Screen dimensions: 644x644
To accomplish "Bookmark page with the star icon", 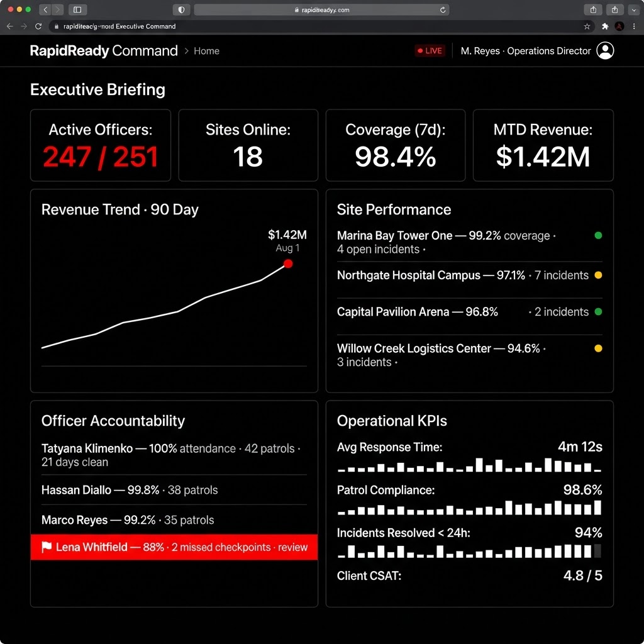I will point(587,26).
